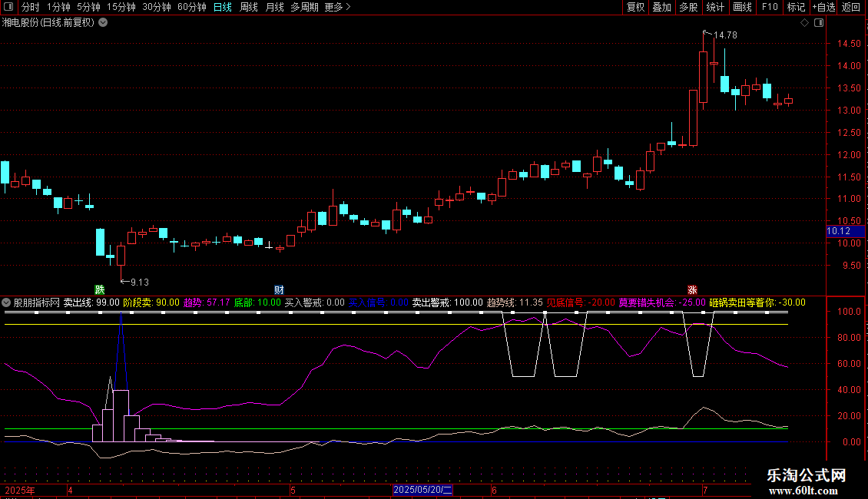Click the 砸锅卖田等着你: -30.00 value
Screen dimensions: 868x499
[757, 302]
